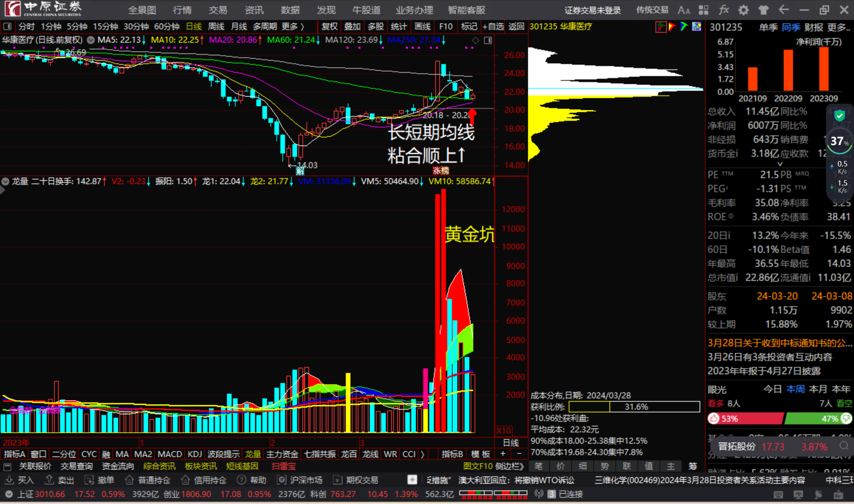This screenshot has height=504, width=854.
Task: Switch to the 周线 weekly tab
Action: point(216,27)
